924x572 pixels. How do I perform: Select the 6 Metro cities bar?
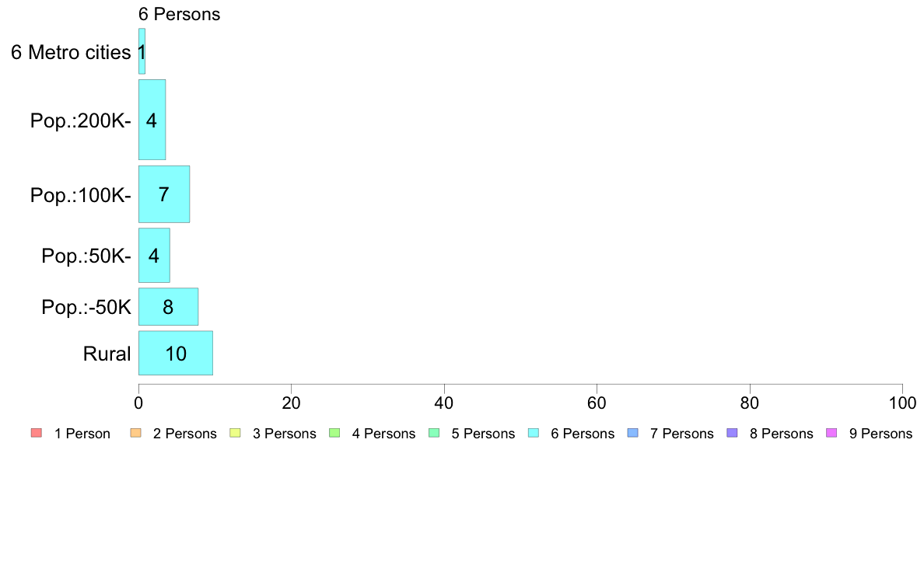[x=142, y=51]
